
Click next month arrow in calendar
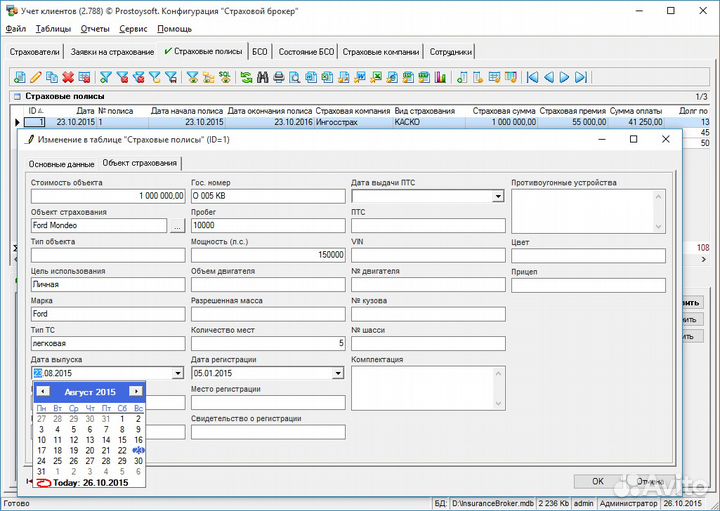click(136, 392)
